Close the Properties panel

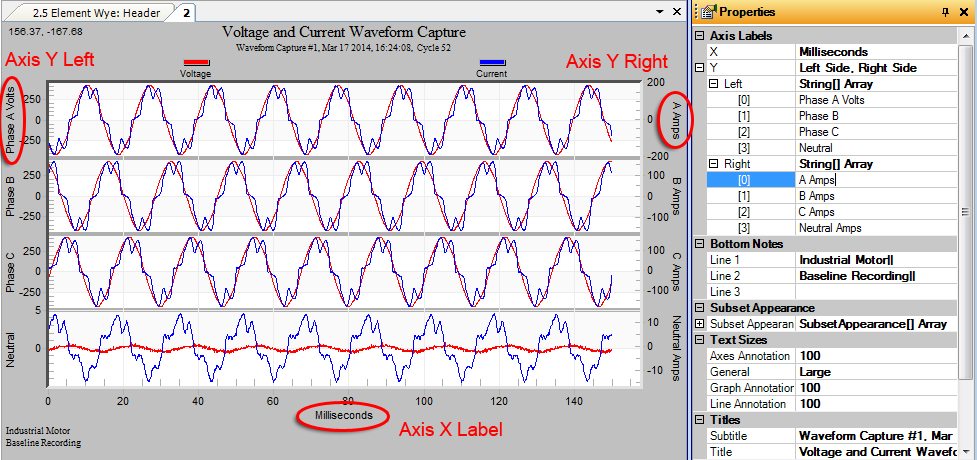pyautogui.click(x=963, y=12)
